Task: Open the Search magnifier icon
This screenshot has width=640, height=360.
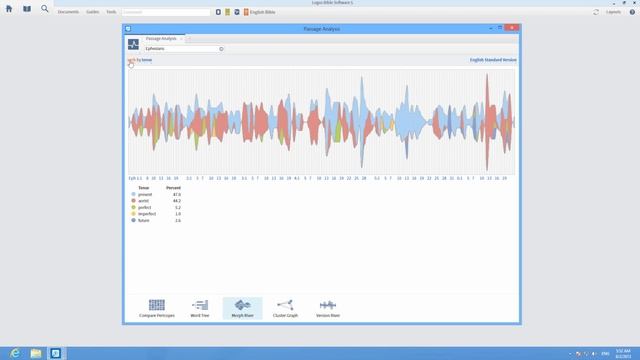Action: tap(44, 8)
